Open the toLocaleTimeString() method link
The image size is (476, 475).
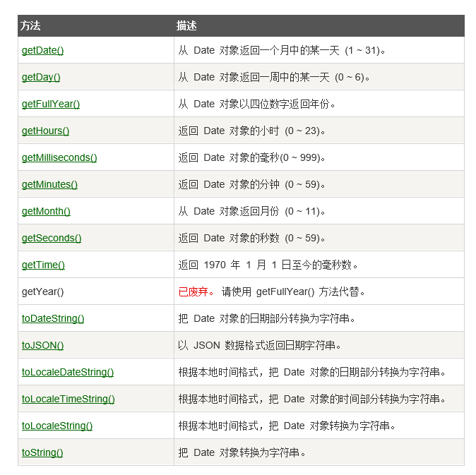click(68, 399)
